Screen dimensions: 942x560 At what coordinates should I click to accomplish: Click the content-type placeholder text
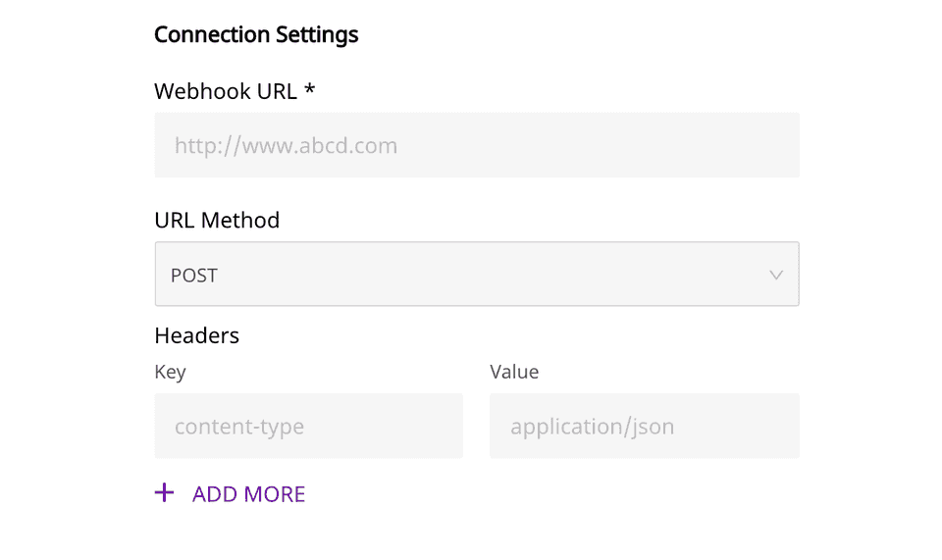[x=239, y=427]
